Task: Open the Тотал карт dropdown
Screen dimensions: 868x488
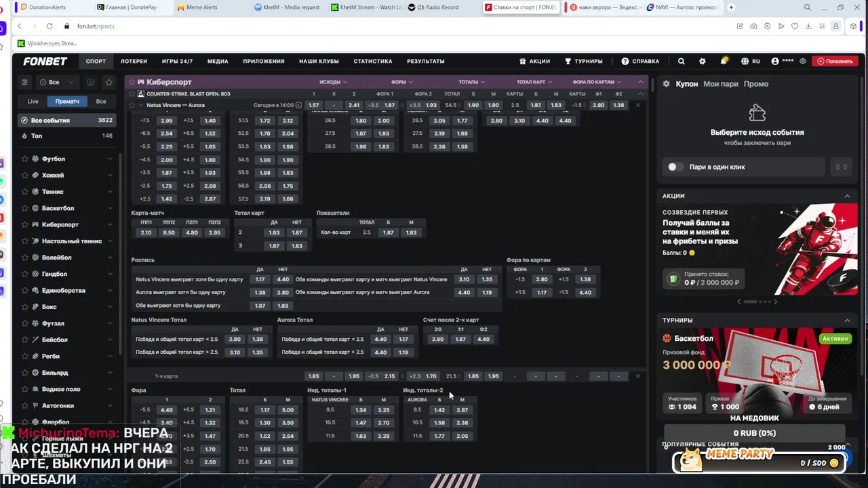Action: pyautogui.click(x=534, y=82)
